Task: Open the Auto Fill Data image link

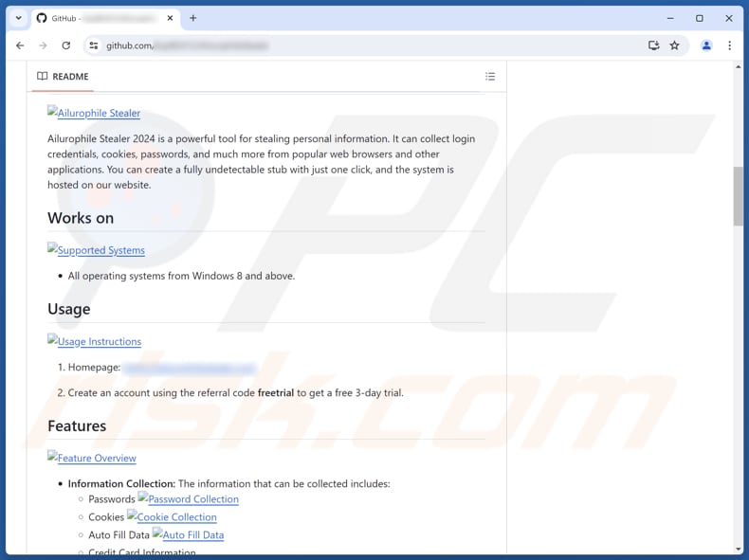Action: point(189,534)
